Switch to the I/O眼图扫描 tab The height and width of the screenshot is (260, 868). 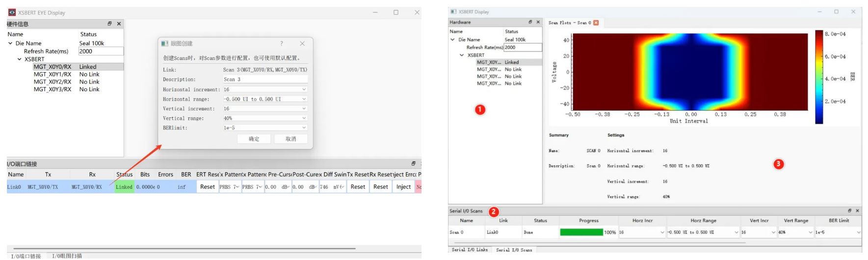click(x=67, y=256)
